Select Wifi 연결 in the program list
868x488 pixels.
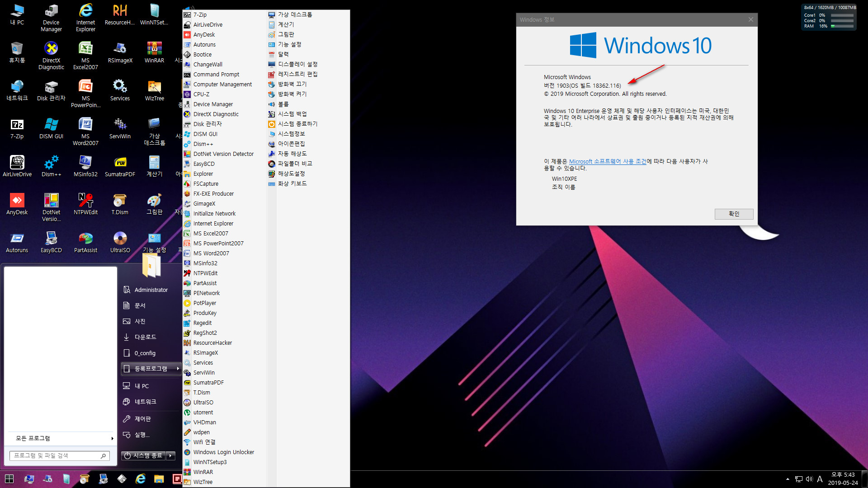224,442
